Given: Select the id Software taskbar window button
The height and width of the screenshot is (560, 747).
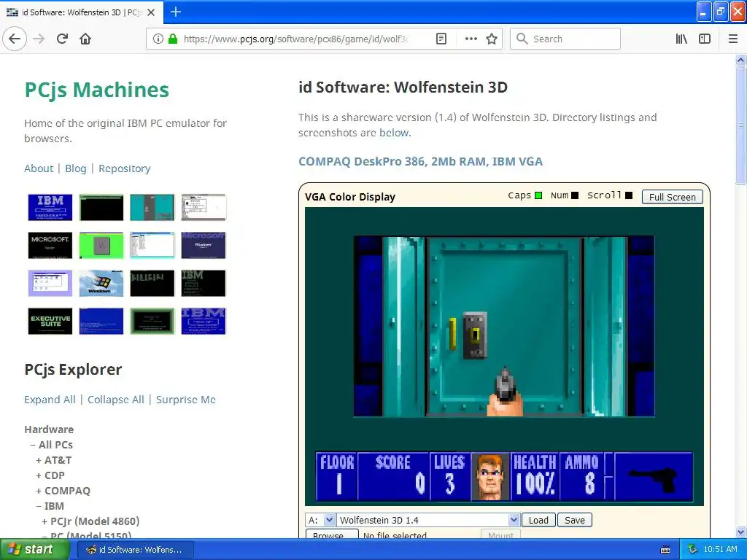Looking at the screenshot, I should tap(135, 550).
